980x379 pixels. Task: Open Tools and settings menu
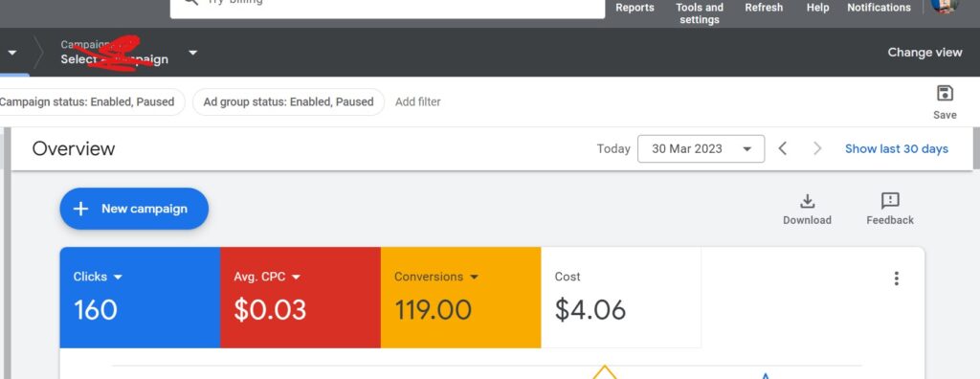pyautogui.click(x=700, y=13)
